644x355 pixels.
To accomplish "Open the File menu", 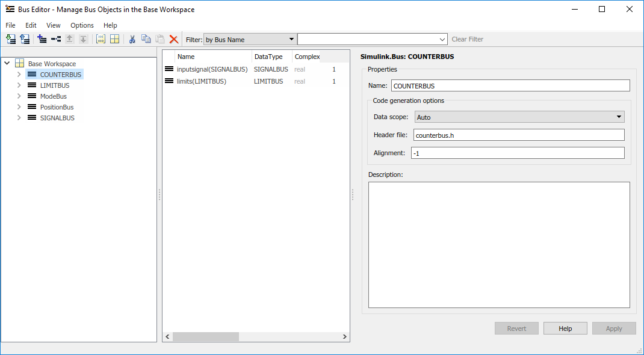I will [x=10, y=25].
